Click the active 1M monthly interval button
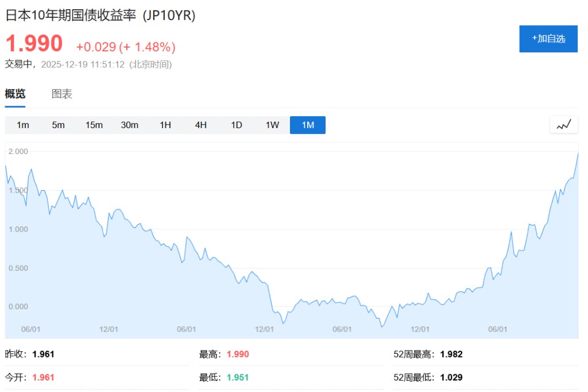The image size is (588, 392). pos(308,125)
